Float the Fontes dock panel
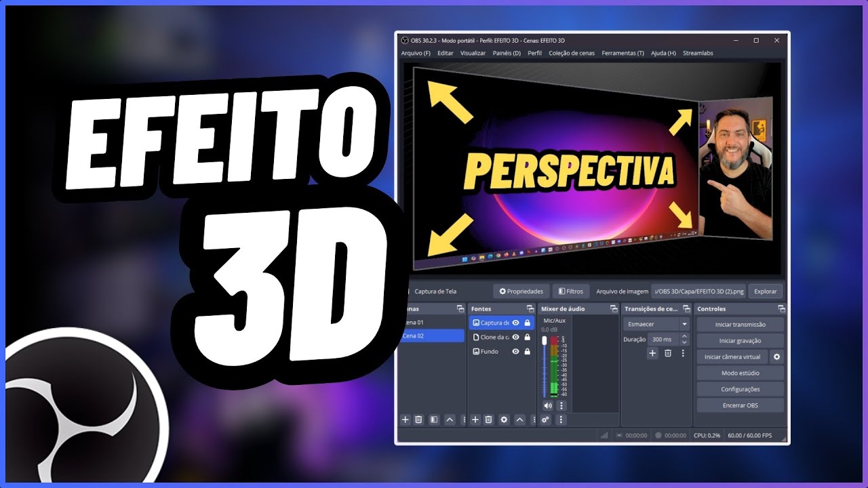 pos(530,309)
